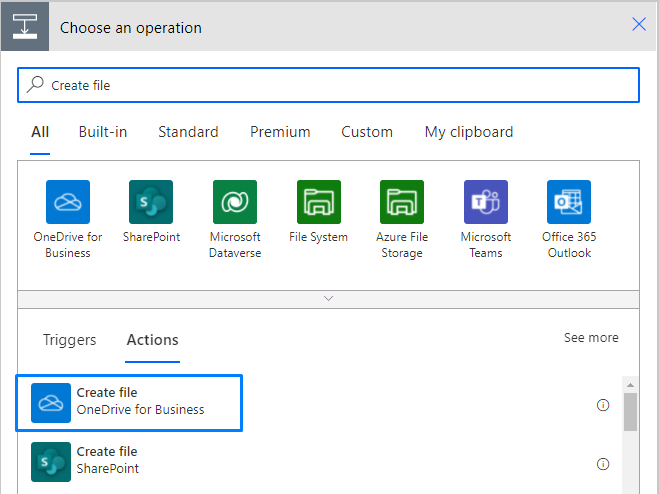Show info for SharePoint Create file action
The image size is (659, 494).
click(603, 464)
